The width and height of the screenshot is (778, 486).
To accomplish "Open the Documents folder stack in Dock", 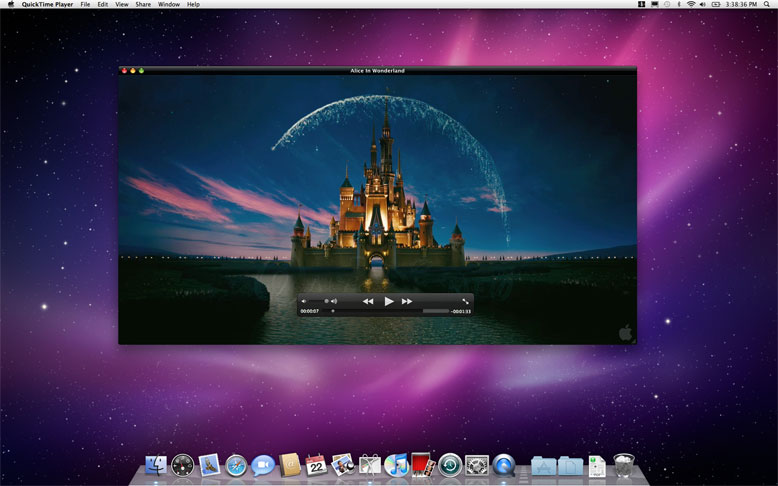I will click(x=571, y=466).
